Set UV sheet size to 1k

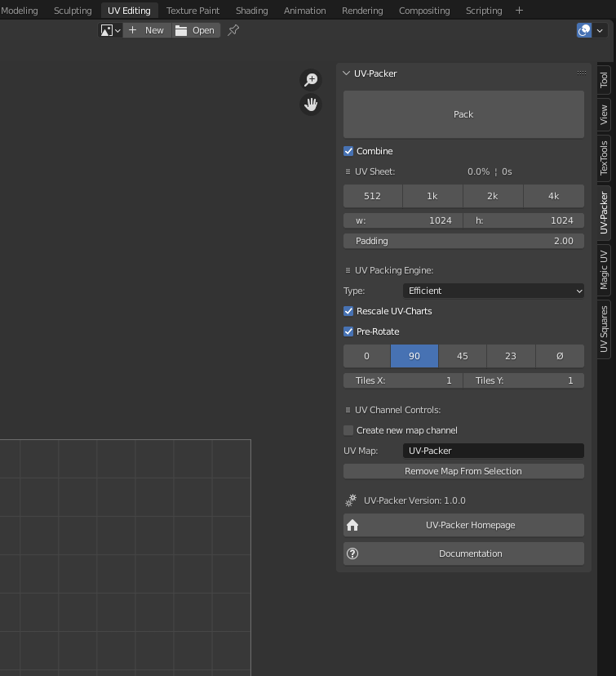(x=432, y=196)
